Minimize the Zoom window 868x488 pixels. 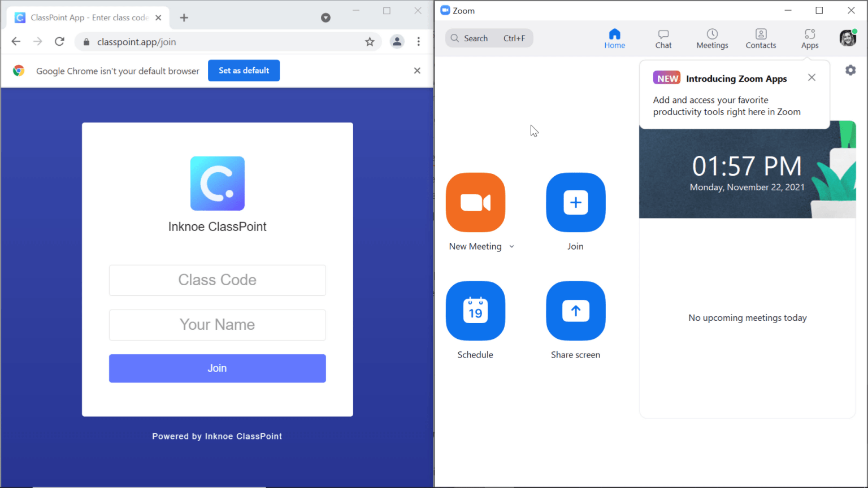[788, 10]
